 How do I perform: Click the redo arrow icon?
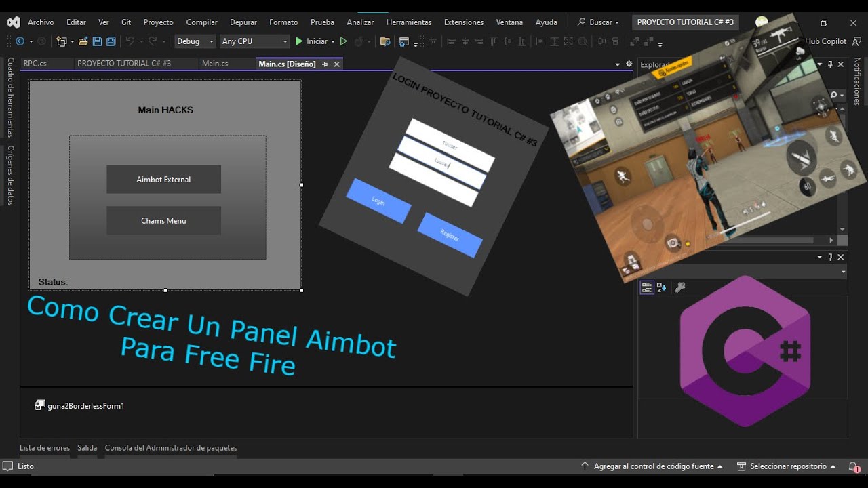click(x=153, y=41)
